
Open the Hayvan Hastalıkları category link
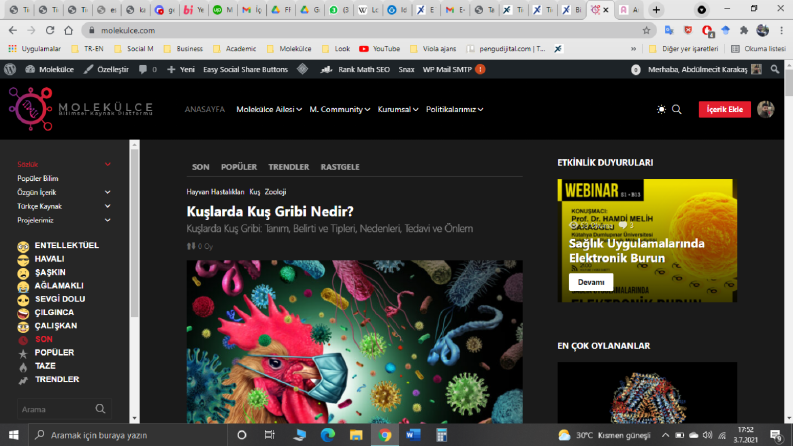215,192
